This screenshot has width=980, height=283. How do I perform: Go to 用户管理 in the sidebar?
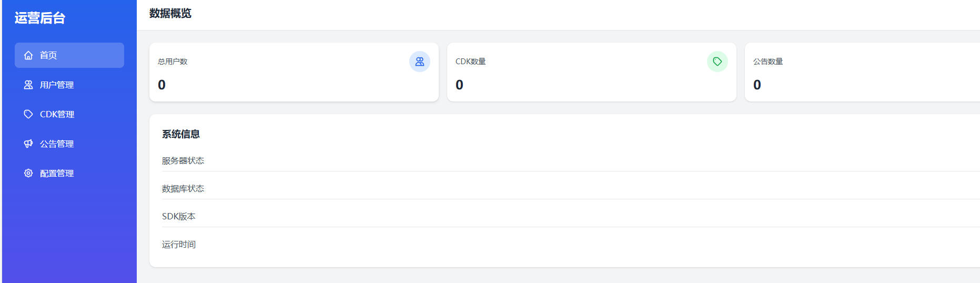pyautogui.click(x=57, y=85)
